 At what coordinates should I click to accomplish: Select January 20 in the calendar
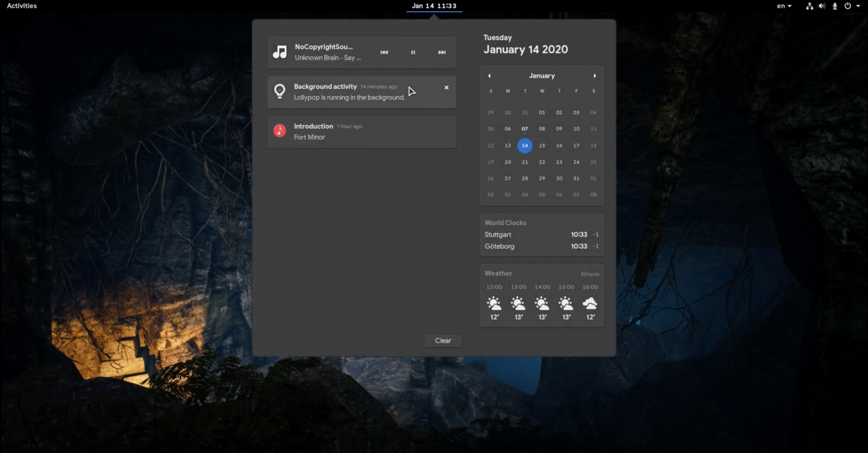[x=507, y=162]
